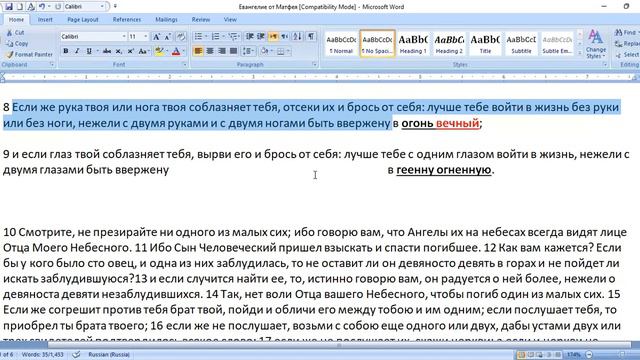
Task: Apply bulleted list
Action: point(198,37)
